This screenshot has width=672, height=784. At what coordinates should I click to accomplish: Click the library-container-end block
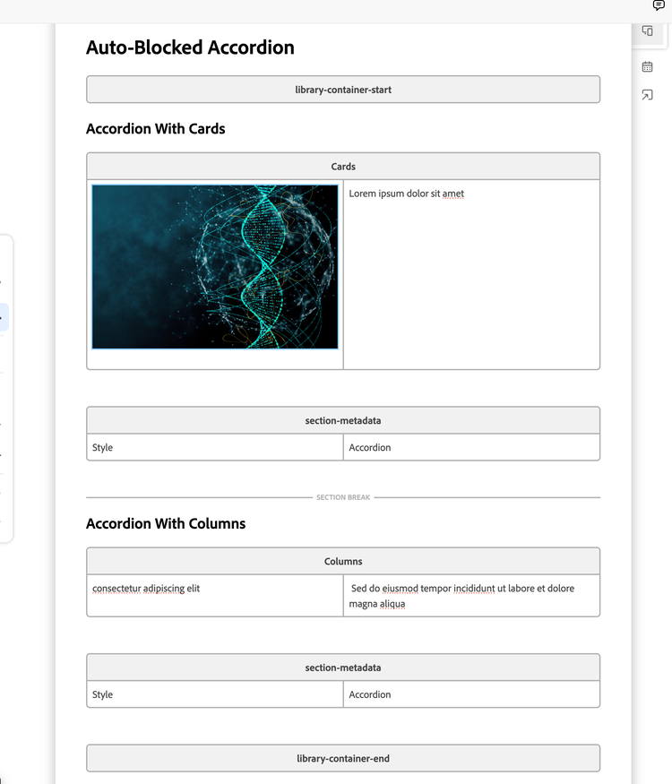tap(343, 758)
